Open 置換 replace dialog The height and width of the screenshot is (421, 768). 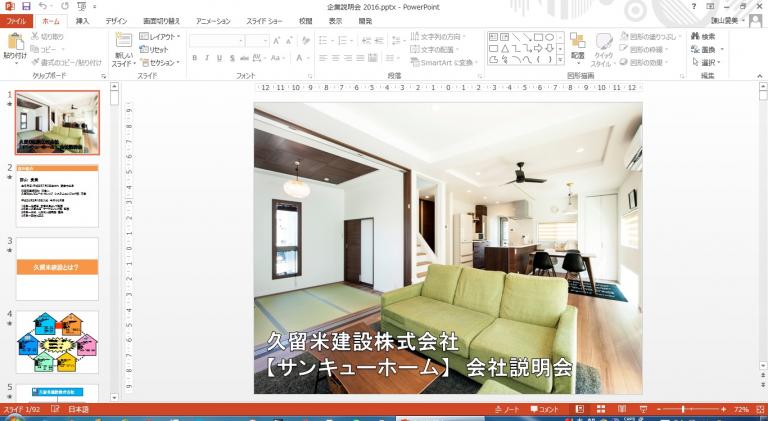(x=707, y=49)
